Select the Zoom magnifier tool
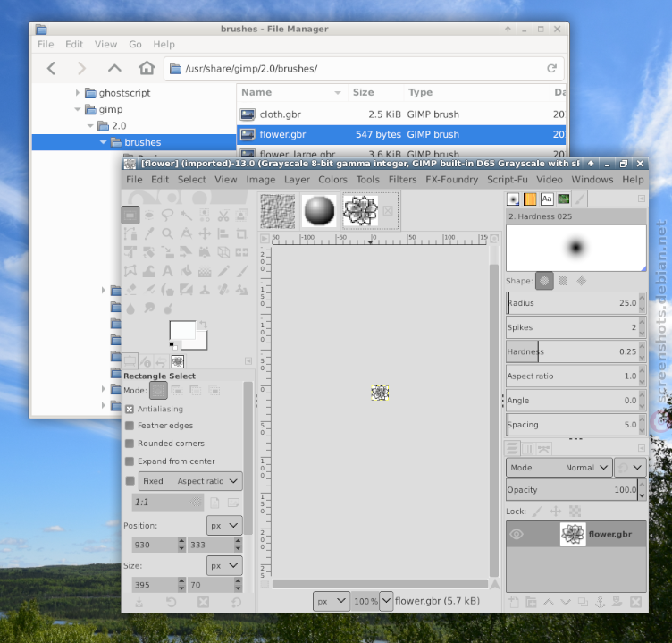672x643 pixels. [168, 233]
